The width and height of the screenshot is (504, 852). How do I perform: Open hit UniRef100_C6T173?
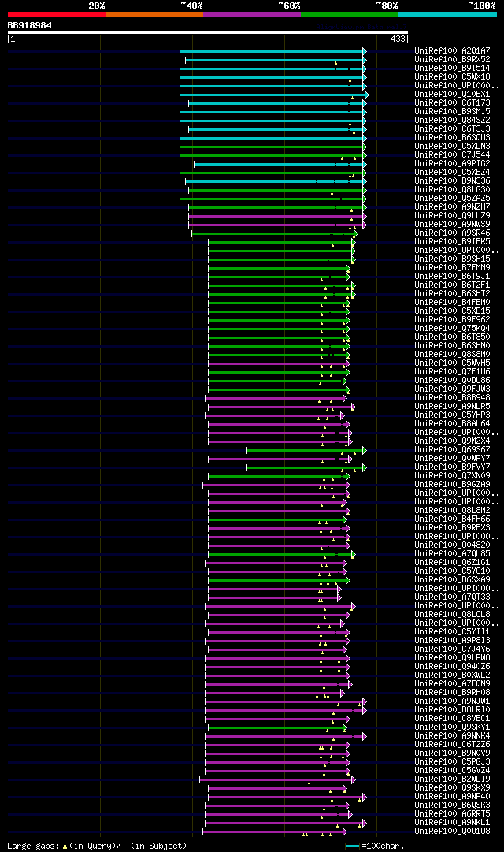[x=452, y=103]
